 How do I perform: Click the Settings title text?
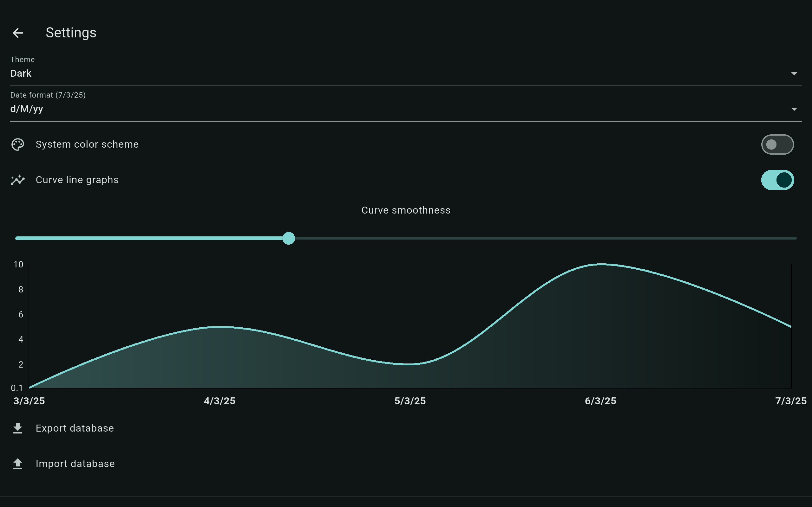point(71,33)
